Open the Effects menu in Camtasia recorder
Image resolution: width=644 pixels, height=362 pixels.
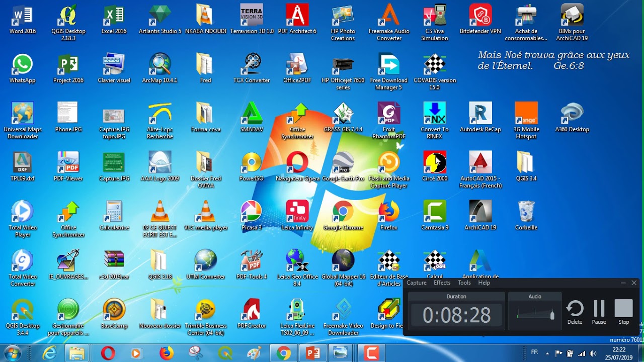click(x=442, y=283)
